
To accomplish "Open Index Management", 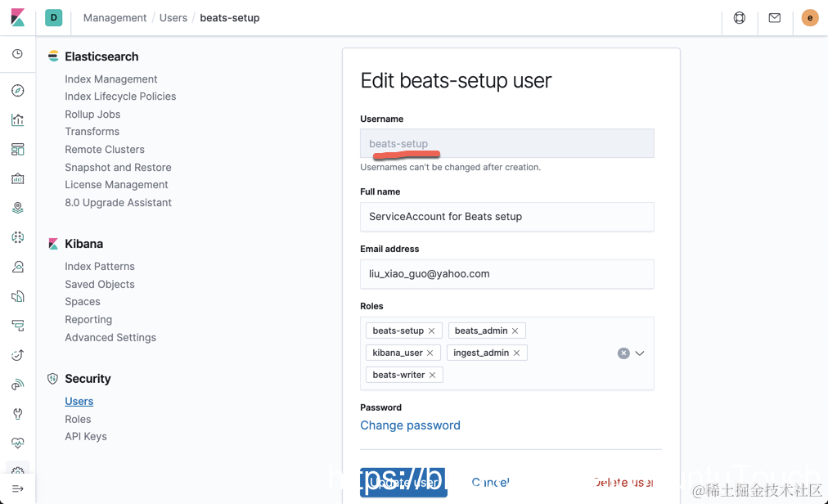I will [x=111, y=79].
